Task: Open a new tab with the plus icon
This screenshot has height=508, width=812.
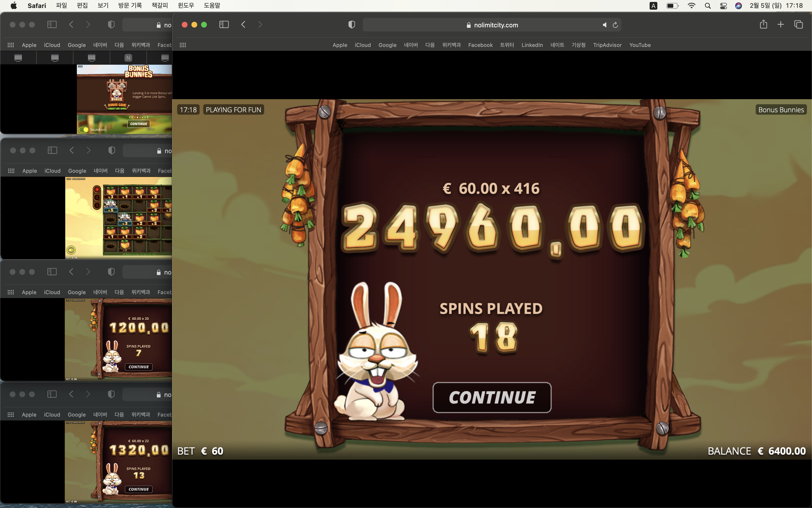Action: point(780,24)
